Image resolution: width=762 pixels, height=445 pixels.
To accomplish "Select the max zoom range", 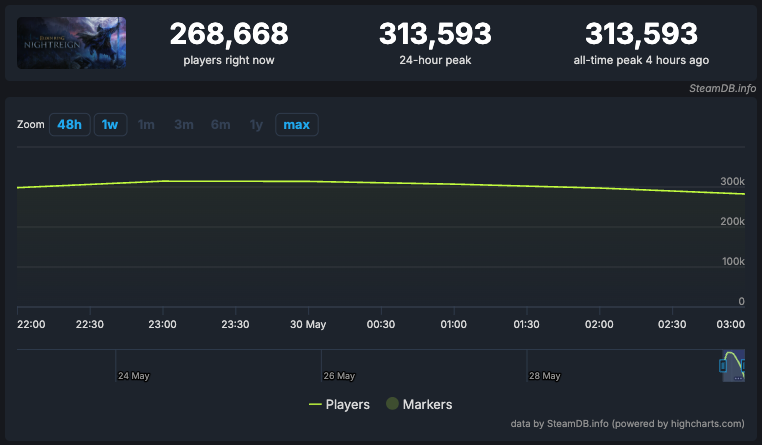I will [x=296, y=125].
